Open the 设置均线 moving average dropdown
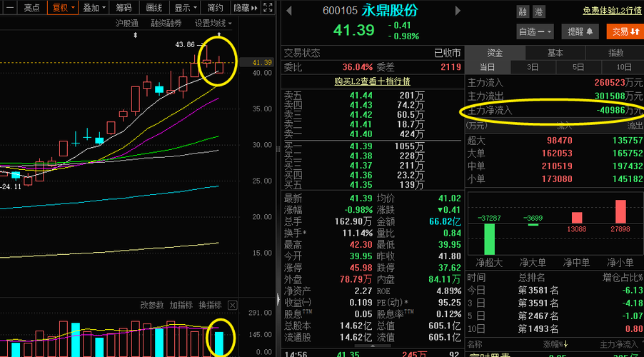The width and height of the screenshot is (644, 357). click(213, 24)
